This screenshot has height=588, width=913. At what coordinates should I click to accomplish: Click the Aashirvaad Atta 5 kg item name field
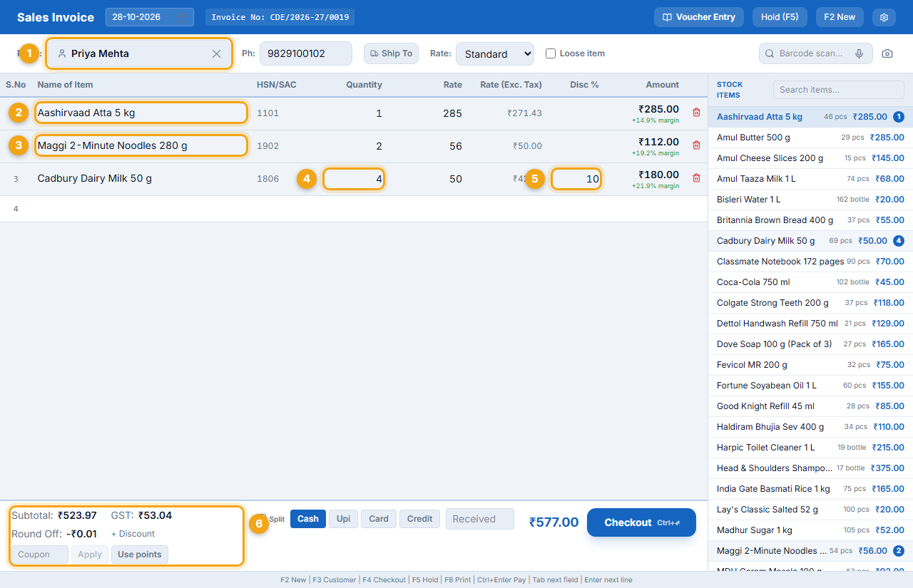pyautogui.click(x=142, y=113)
